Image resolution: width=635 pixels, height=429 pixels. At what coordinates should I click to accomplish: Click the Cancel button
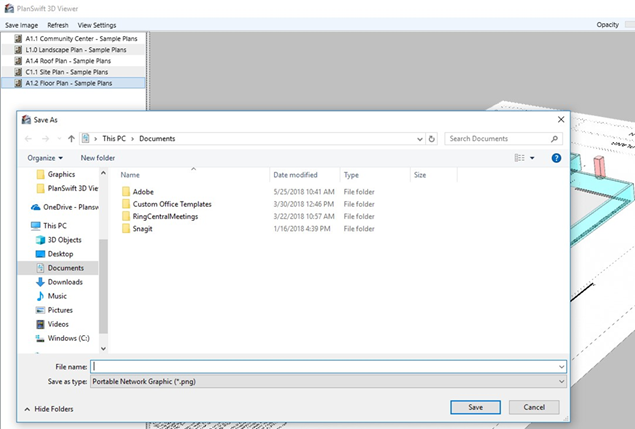(x=534, y=408)
